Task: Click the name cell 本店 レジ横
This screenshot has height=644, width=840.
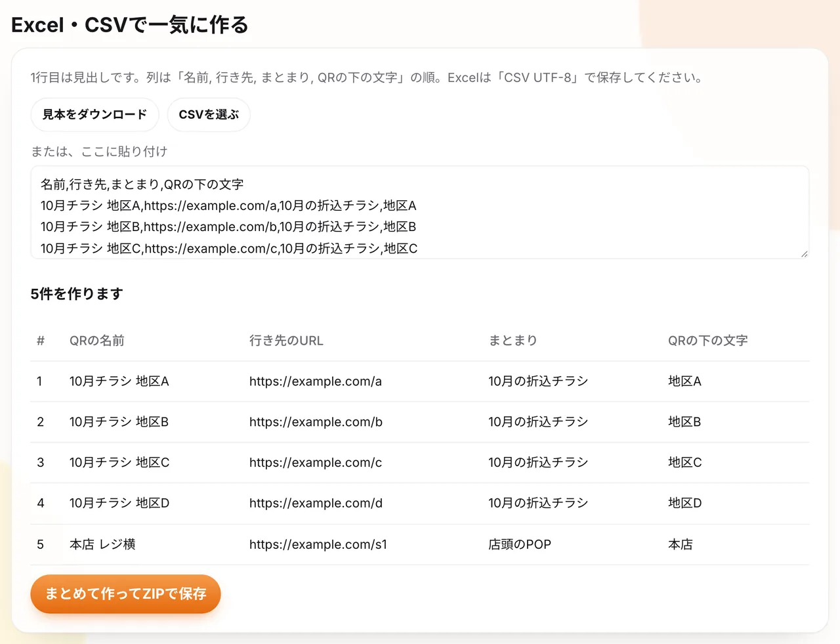Action: 102,544
